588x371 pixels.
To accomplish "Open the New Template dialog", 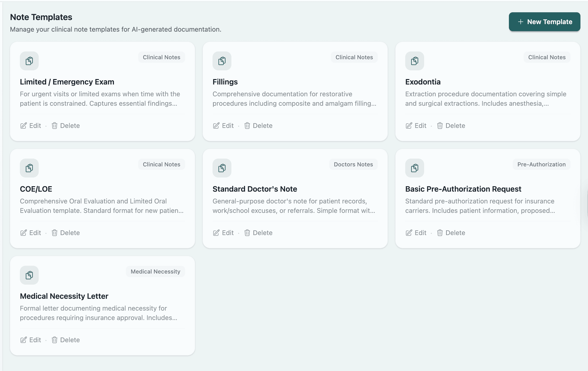I will (x=544, y=21).
